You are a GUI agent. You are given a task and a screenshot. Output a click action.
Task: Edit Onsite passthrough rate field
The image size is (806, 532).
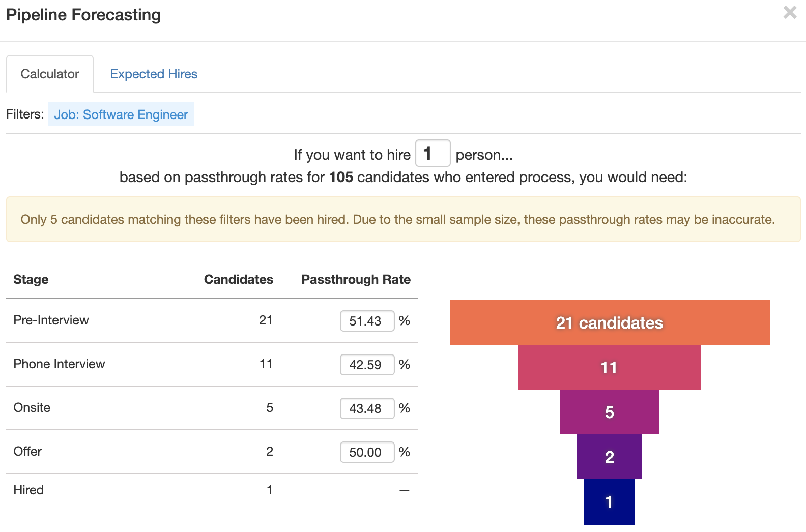pos(367,408)
